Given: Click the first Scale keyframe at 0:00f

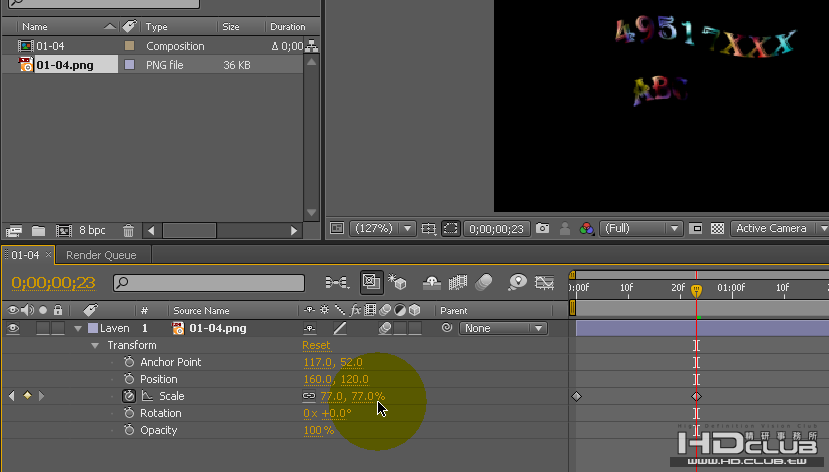Looking at the screenshot, I should (576, 396).
